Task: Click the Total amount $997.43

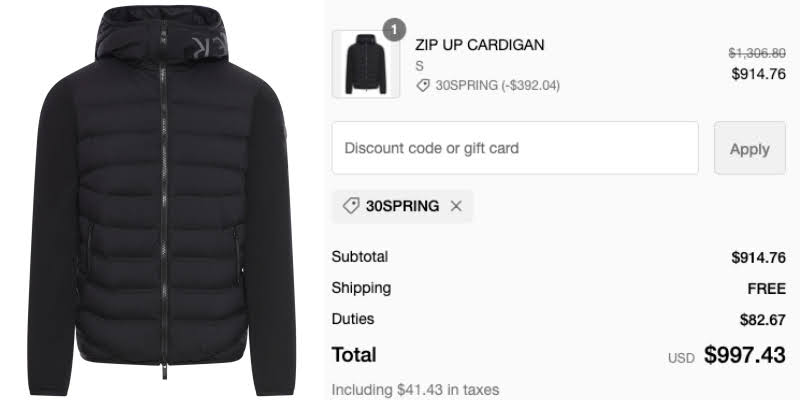Action: [745, 355]
